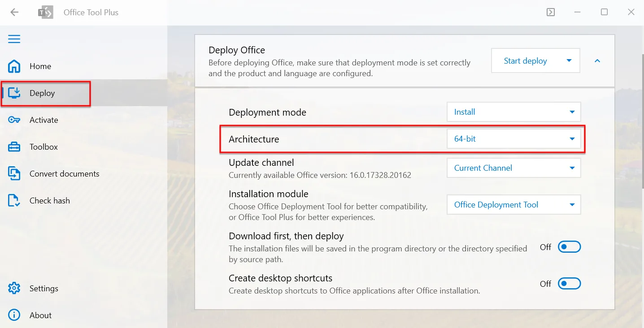The width and height of the screenshot is (644, 328).
Task: Select the Deploy sidebar menu item
Action: pyautogui.click(x=42, y=93)
